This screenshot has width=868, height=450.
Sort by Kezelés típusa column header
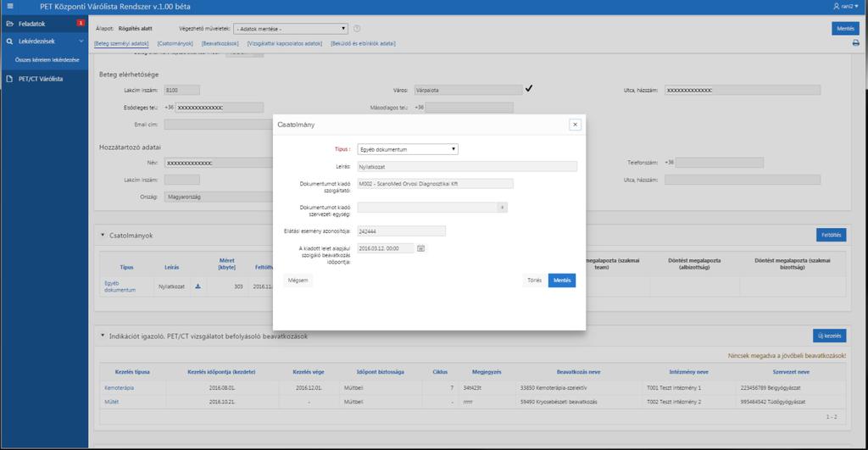click(132, 372)
